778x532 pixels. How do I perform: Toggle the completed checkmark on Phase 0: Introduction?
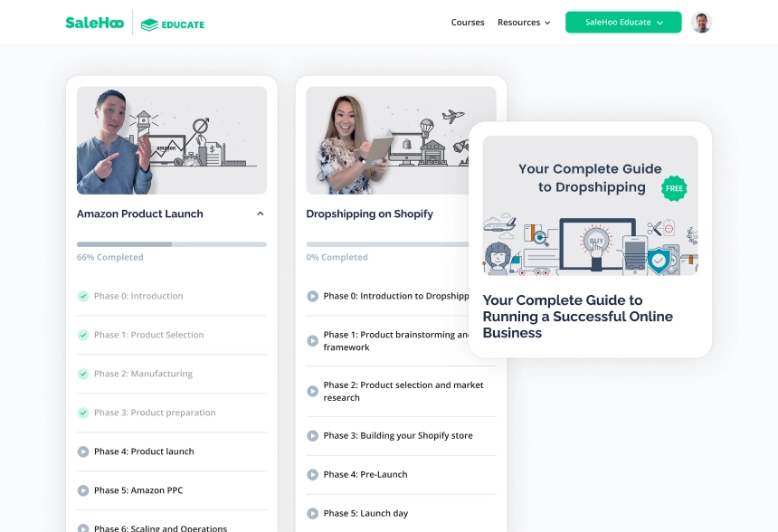tap(82, 296)
